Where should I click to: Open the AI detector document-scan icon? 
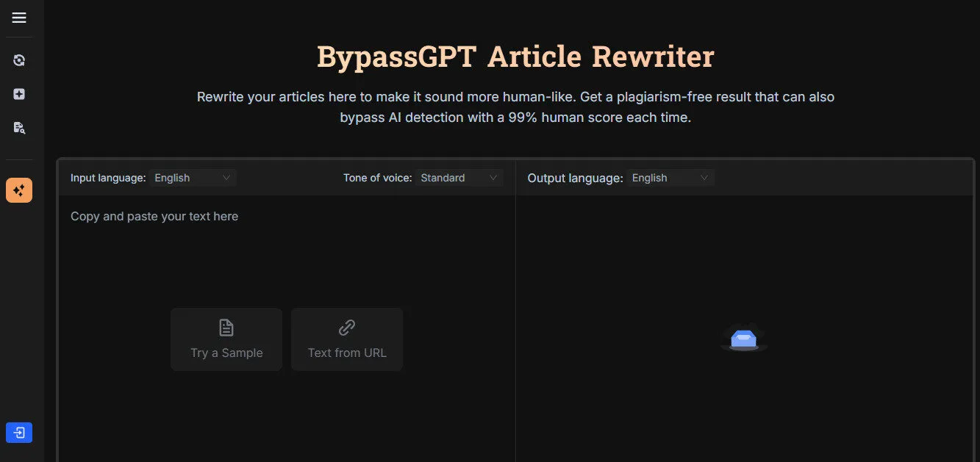coord(18,127)
